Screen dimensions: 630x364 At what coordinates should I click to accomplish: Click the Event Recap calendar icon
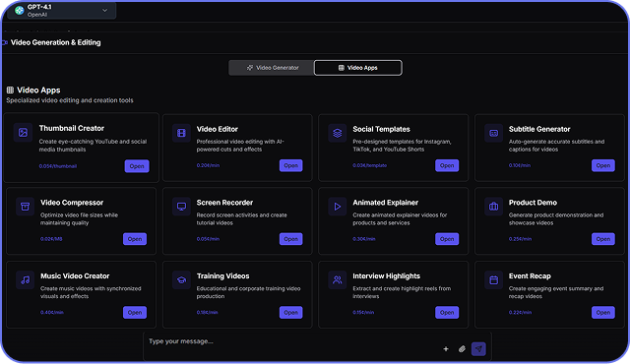click(493, 279)
